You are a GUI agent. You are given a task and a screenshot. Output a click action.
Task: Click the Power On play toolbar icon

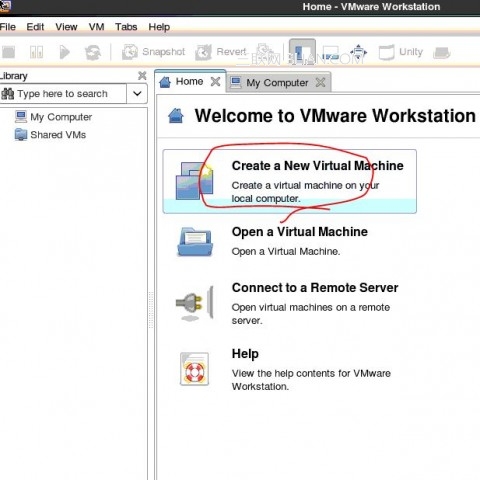pyautogui.click(x=64, y=52)
